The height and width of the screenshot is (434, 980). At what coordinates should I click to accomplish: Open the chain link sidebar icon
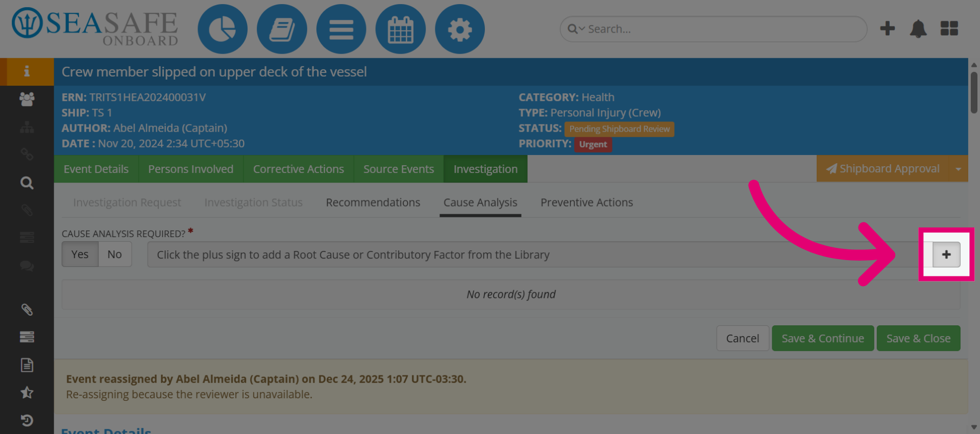(x=27, y=155)
